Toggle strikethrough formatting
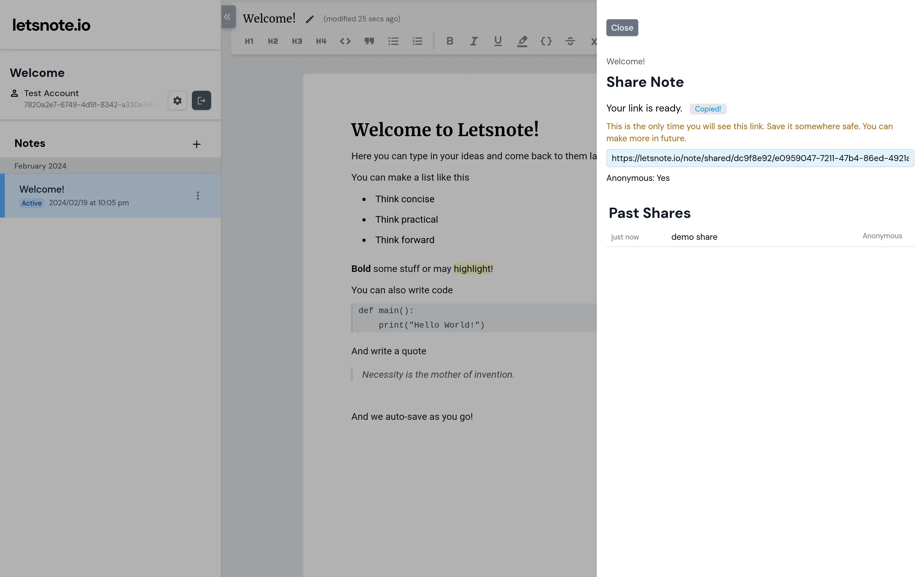 tap(570, 41)
